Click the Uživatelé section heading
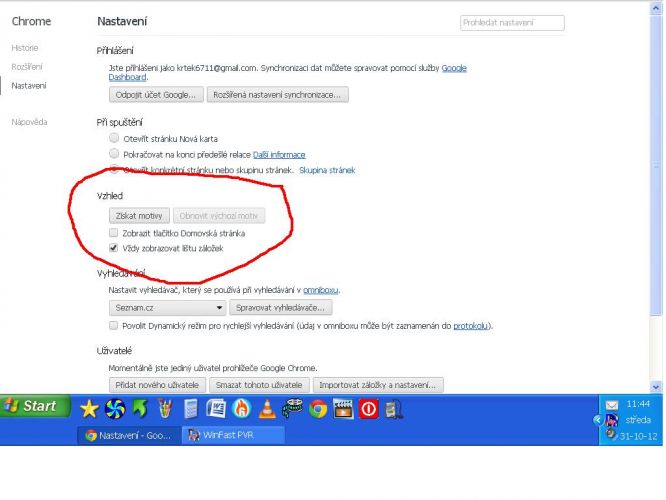The image size is (666, 500). [114, 351]
